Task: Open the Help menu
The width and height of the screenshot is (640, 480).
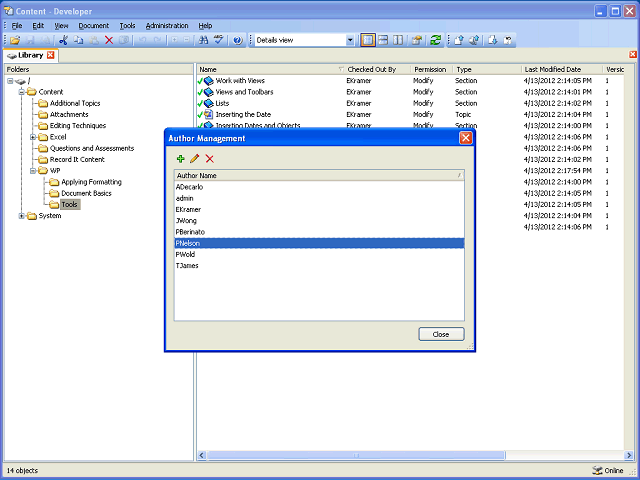Action: (x=205, y=26)
